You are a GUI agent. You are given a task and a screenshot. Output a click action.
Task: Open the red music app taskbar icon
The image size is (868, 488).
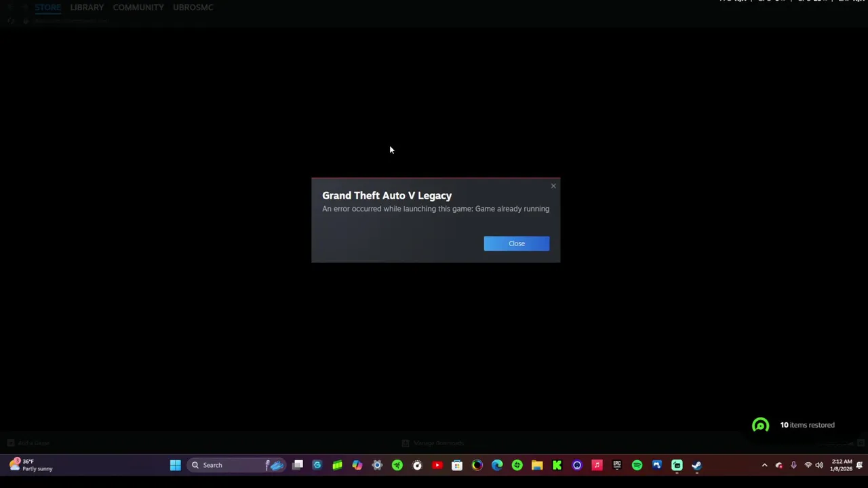click(x=597, y=465)
